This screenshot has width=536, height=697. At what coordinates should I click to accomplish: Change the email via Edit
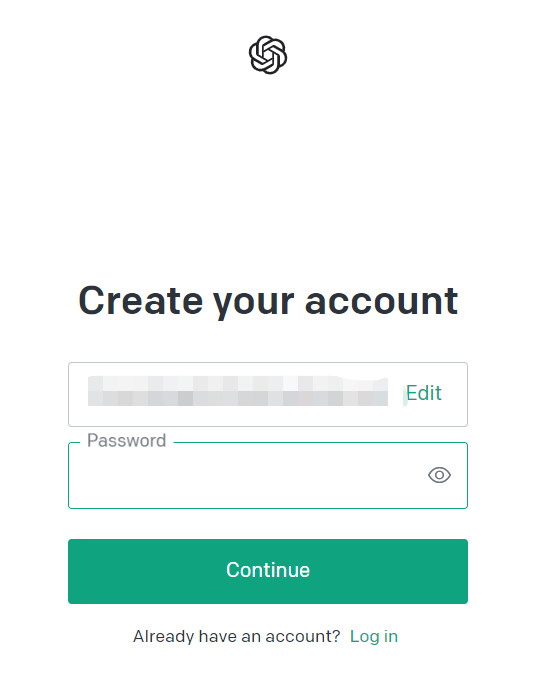424,393
